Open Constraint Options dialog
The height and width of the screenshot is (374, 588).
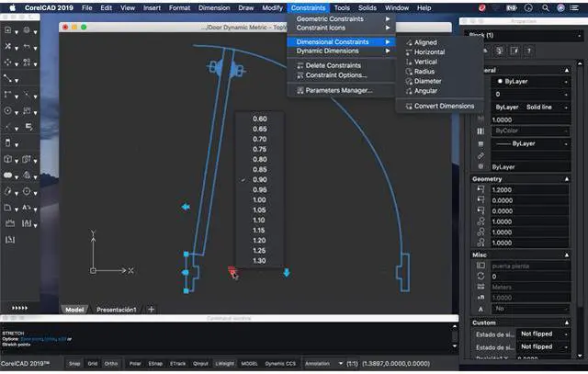point(336,75)
